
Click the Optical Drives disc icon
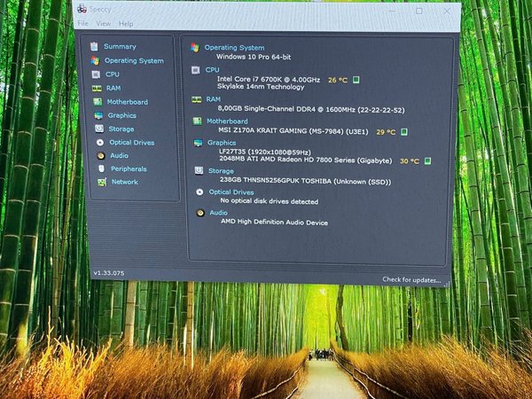click(100, 142)
